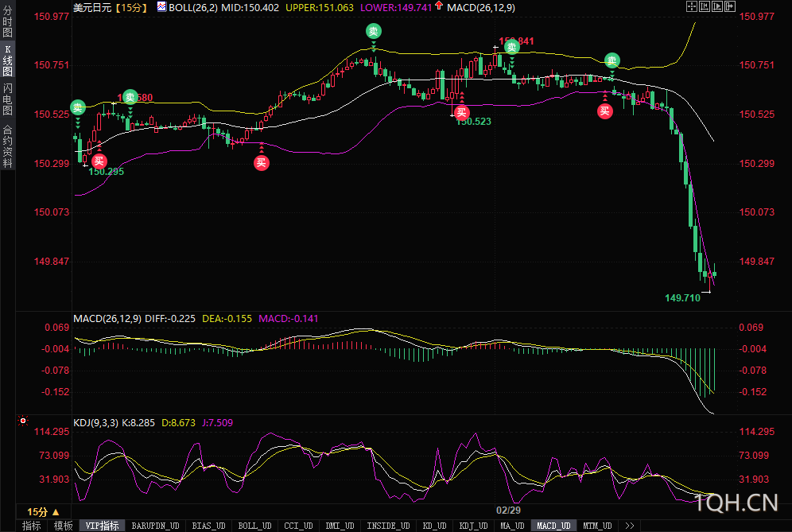
Task: Click the panel-export arrow icon at top right
Action: [730, 6]
